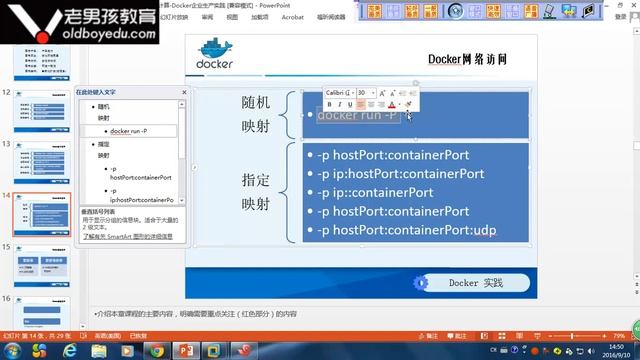
Task: Click the text pane scroll-down arrow
Action: (182, 200)
